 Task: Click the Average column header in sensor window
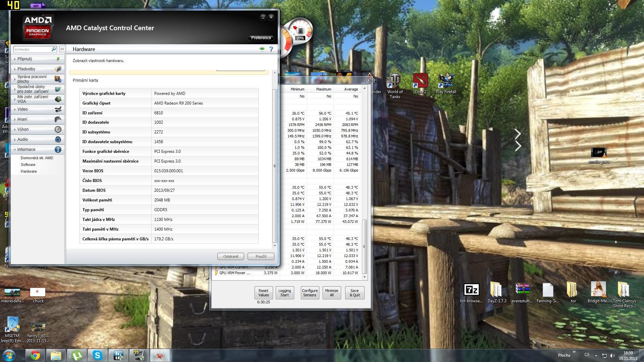pos(347,89)
